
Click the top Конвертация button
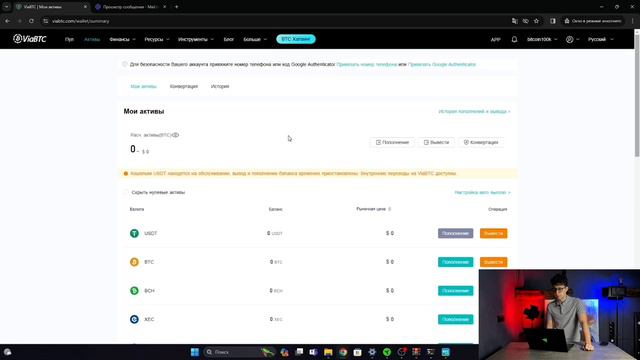[x=481, y=142]
